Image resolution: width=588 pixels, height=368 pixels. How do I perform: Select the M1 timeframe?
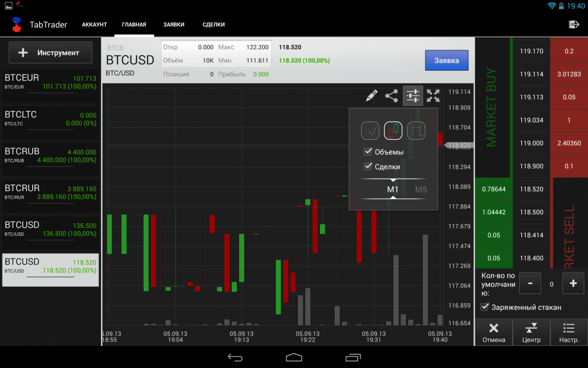[x=393, y=189]
